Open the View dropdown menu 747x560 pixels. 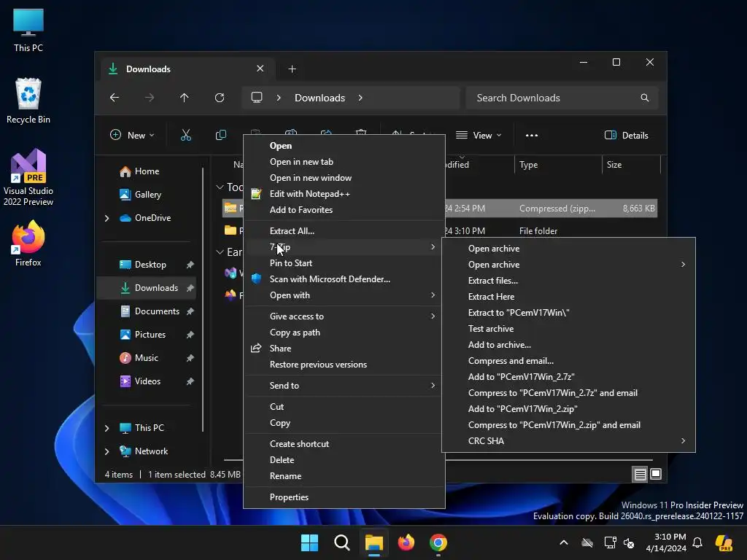coord(479,135)
